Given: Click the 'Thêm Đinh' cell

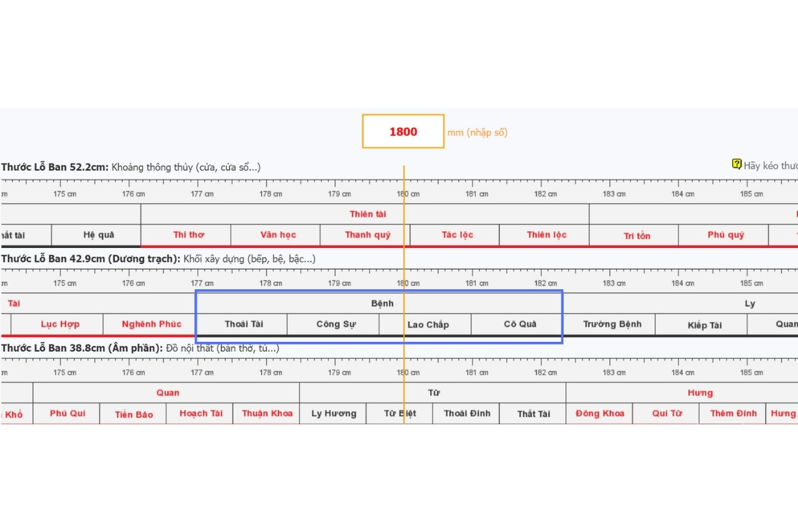Looking at the screenshot, I should click(732, 414).
